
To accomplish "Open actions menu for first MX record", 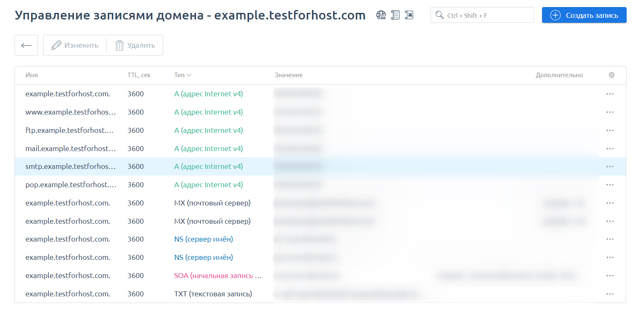I will (610, 203).
